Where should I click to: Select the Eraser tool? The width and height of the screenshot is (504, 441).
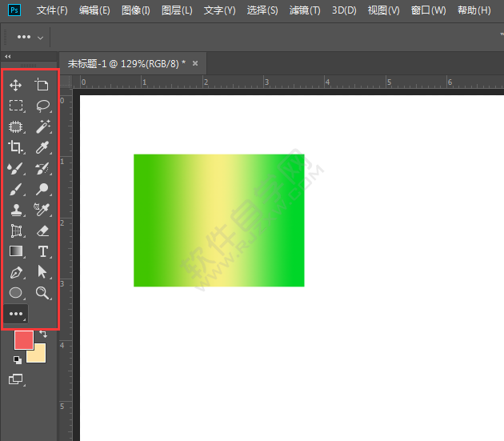click(42, 231)
